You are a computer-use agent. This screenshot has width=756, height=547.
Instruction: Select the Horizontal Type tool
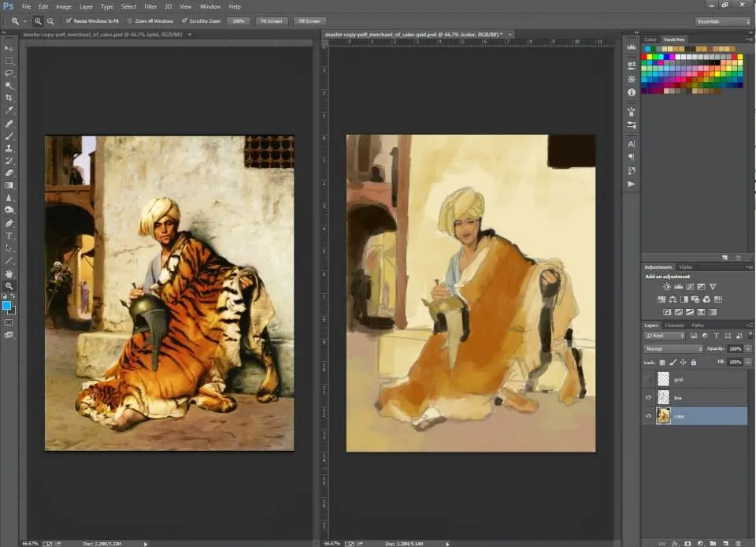9,236
